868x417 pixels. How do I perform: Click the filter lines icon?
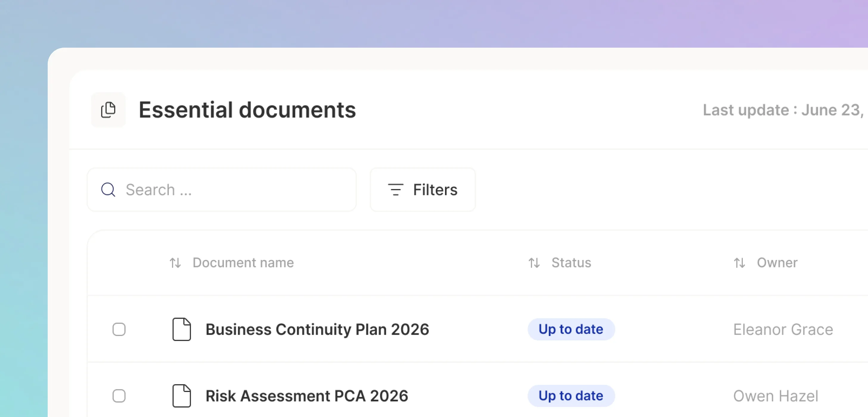pos(395,190)
